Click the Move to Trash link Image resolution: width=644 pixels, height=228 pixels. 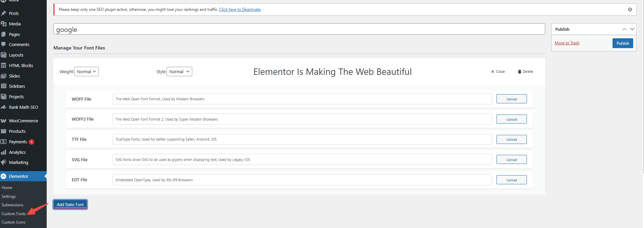(567, 43)
